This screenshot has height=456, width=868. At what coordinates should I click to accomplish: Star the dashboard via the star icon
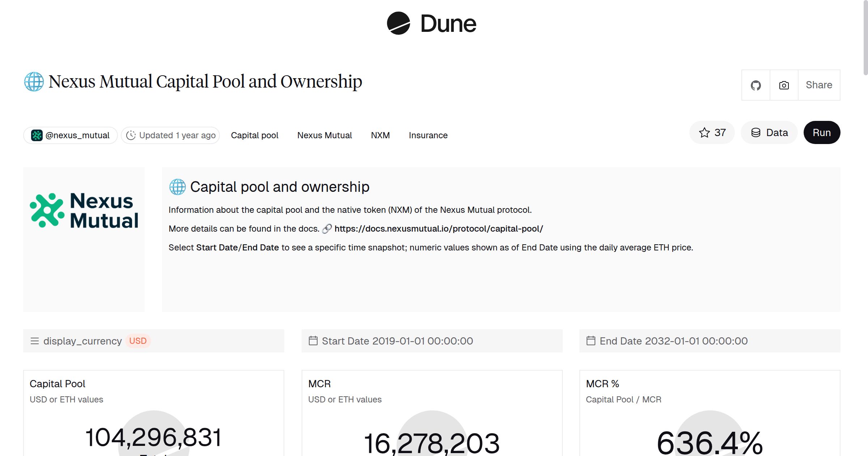click(x=704, y=132)
